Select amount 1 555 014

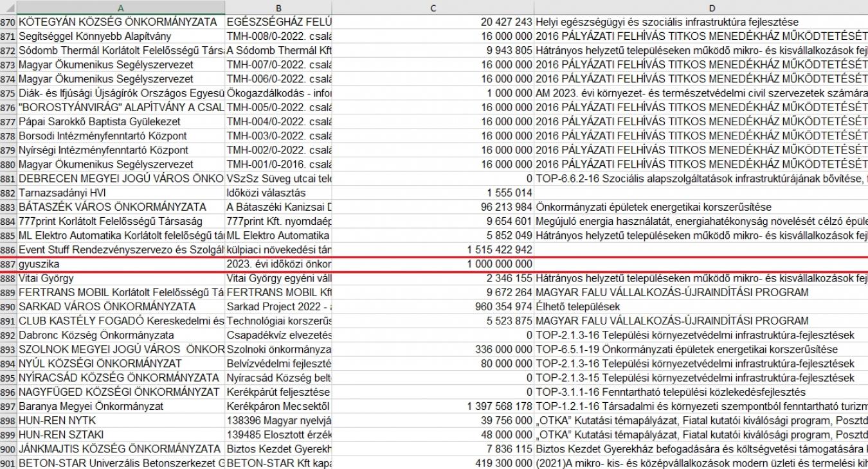tap(433, 193)
